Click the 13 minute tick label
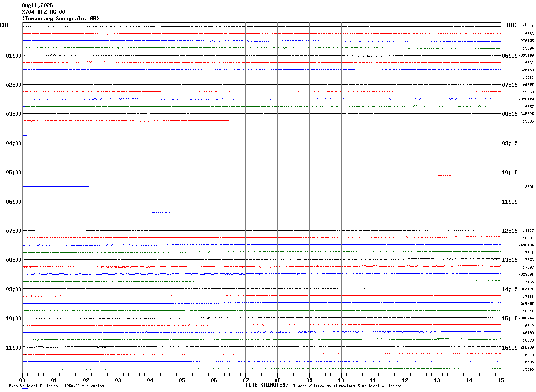Screen dimensions: 536x392 point(437,380)
